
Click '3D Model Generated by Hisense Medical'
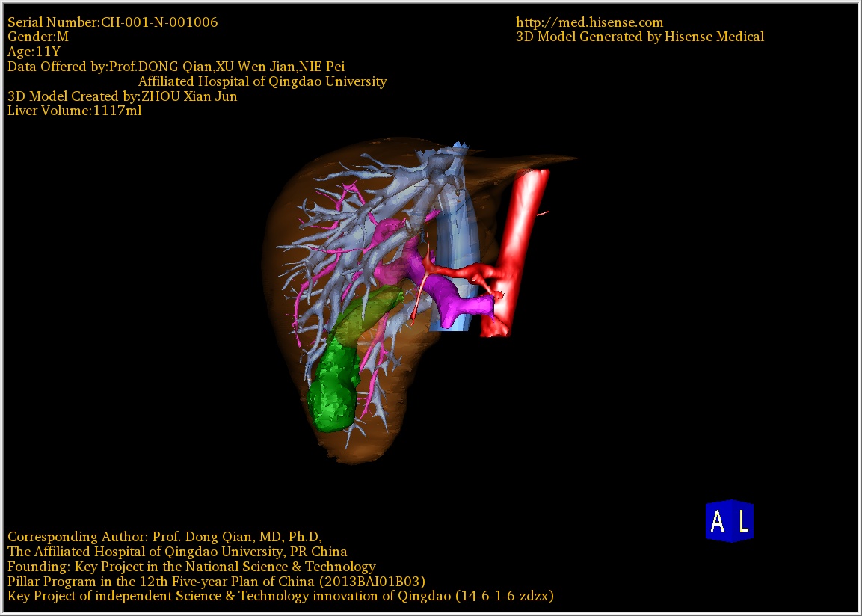coord(640,37)
